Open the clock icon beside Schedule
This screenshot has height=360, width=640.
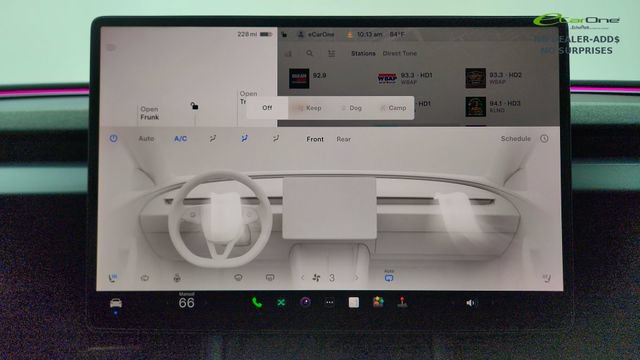pyautogui.click(x=544, y=139)
